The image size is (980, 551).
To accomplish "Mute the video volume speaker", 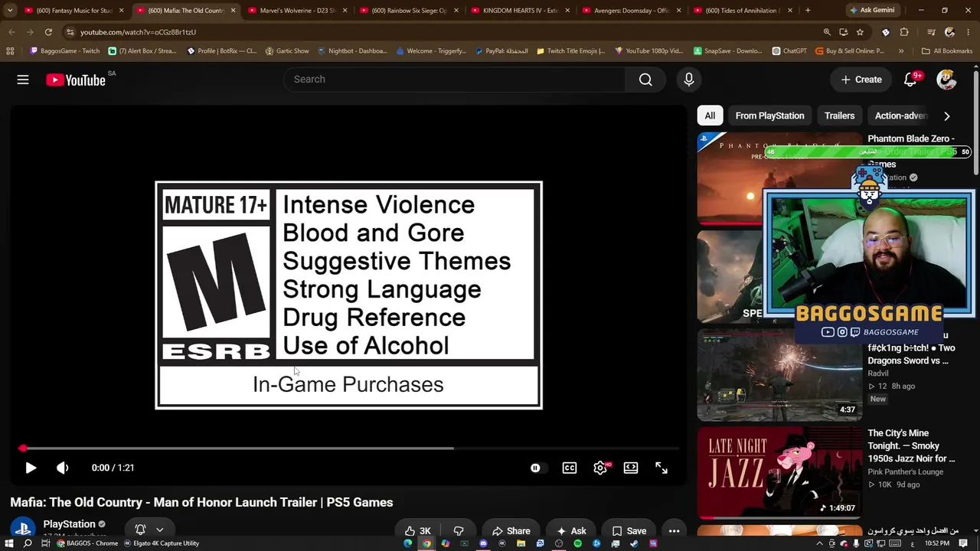I will tap(62, 468).
